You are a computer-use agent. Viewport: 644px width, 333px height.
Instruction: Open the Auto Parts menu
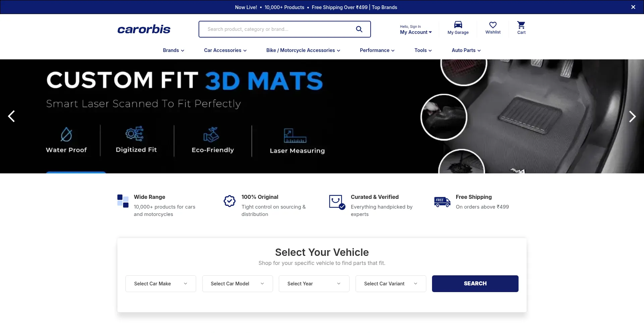(x=466, y=50)
